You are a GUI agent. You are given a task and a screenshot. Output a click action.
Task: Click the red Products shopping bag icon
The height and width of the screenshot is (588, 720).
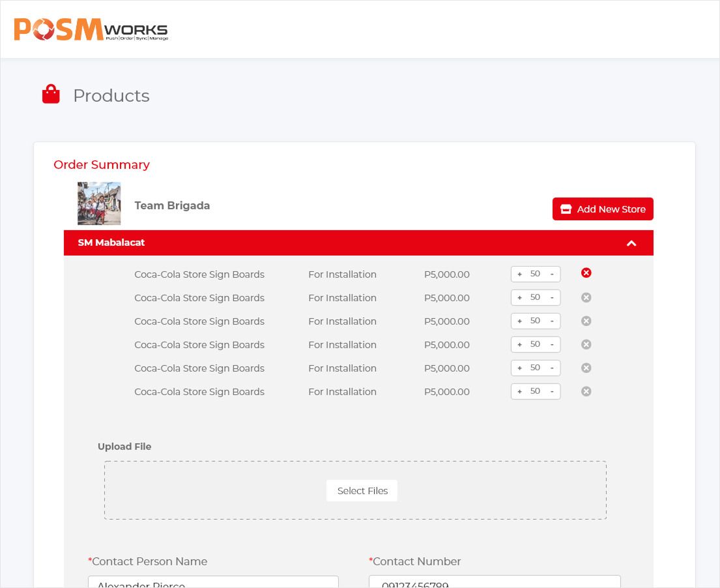[x=51, y=94]
